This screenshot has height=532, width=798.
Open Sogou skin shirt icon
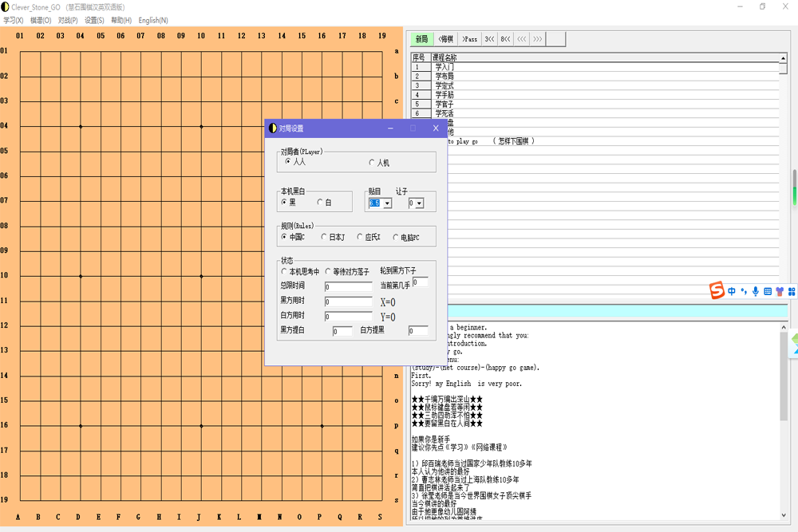click(780, 292)
